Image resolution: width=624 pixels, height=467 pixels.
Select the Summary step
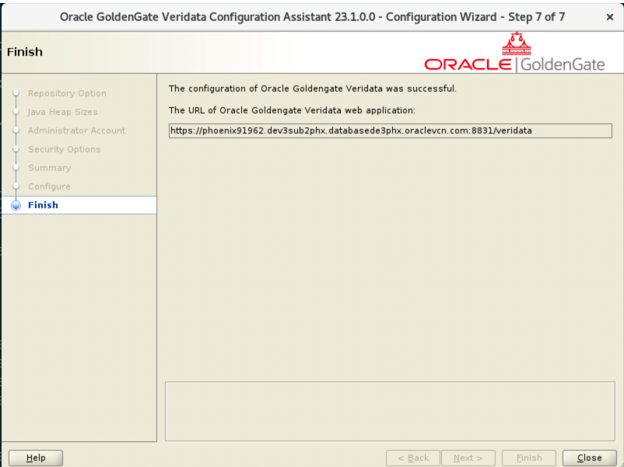(x=49, y=168)
